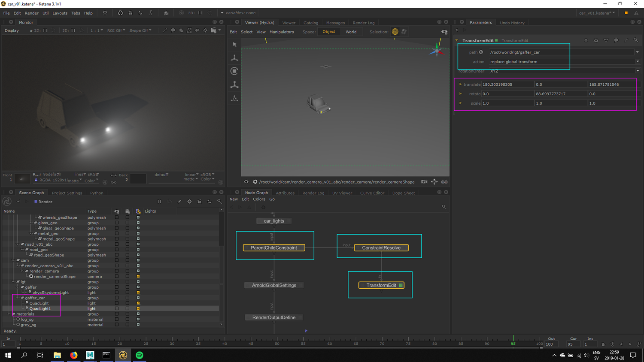Open the rotationOrder dropdown

[638, 71]
